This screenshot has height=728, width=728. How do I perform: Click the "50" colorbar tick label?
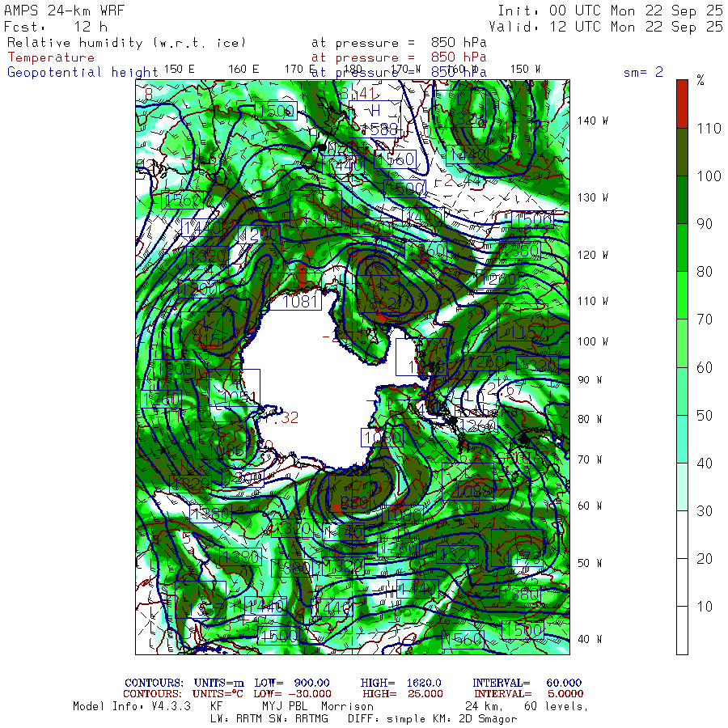click(705, 416)
